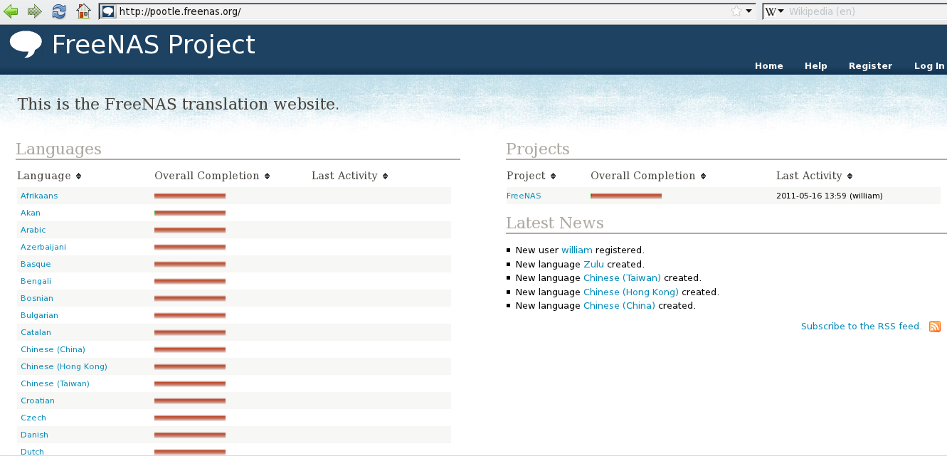Viewport: 947px width, 456px height.
Task: Go to browser home page icon
Action: [x=83, y=11]
